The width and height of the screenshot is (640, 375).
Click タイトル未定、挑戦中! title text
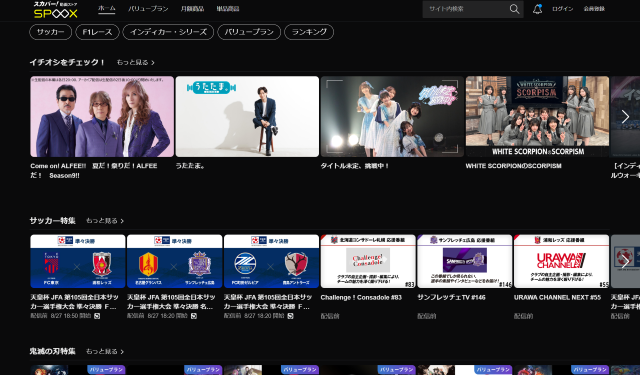[355, 166]
